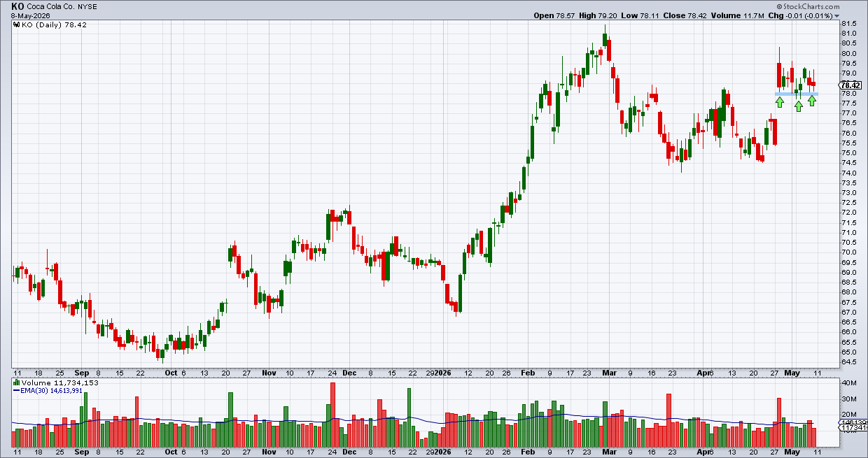This screenshot has width=868, height=458.
Task: Open the dropdown arrow after Chg value
Action: (x=837, y=15)
